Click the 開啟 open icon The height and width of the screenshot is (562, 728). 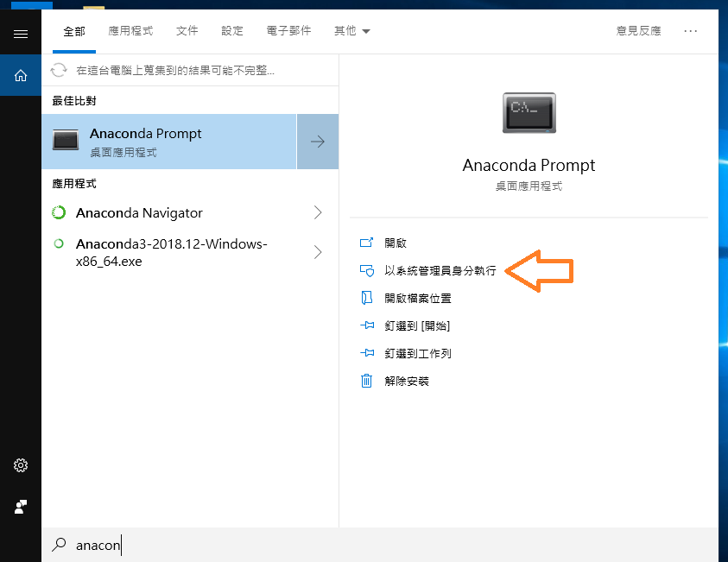click(366, 243)
